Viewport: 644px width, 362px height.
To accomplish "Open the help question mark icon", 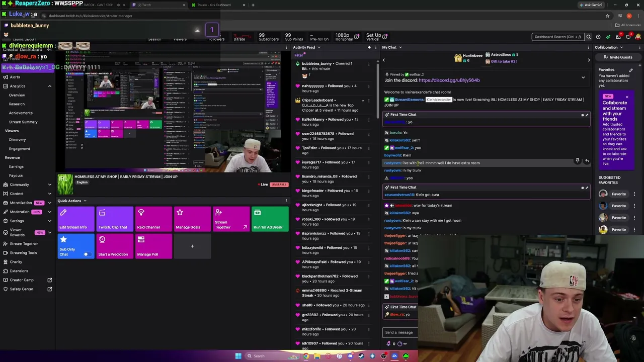I will coord(598,37).
